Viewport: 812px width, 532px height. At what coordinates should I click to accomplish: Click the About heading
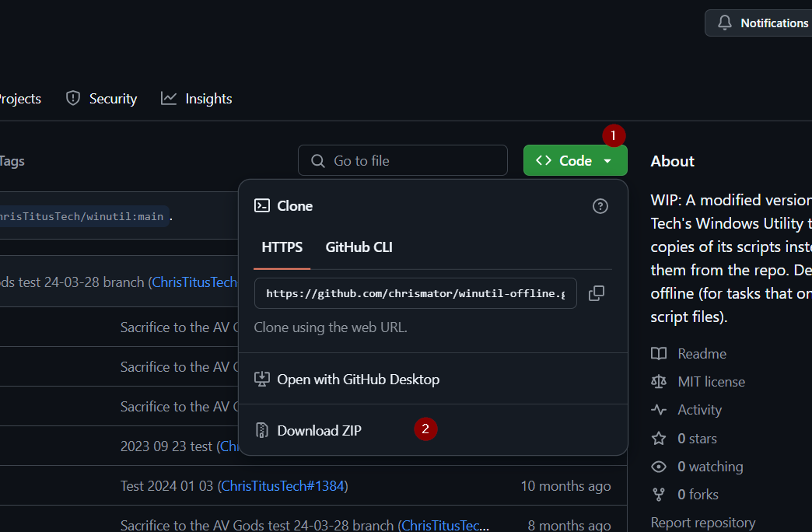coord(672,161)
